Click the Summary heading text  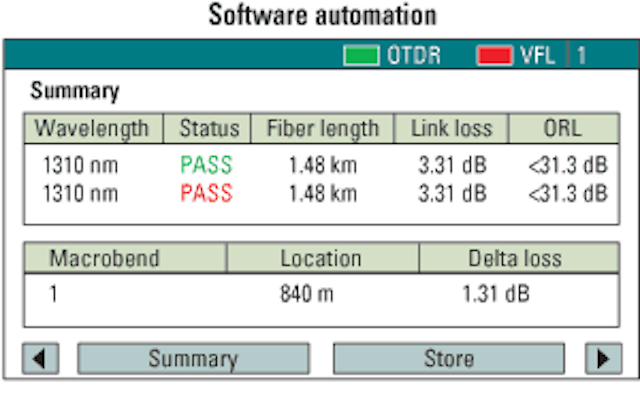coord(75,91)
